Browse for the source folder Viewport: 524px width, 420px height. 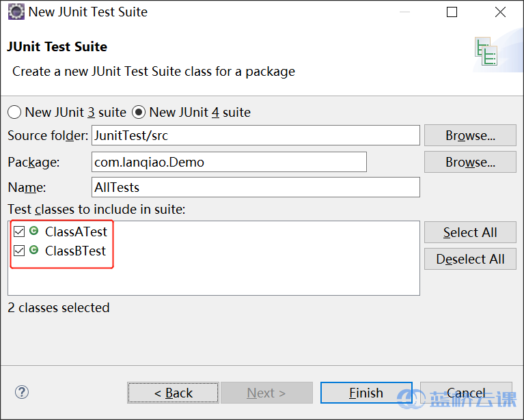[x=470, y=135]
